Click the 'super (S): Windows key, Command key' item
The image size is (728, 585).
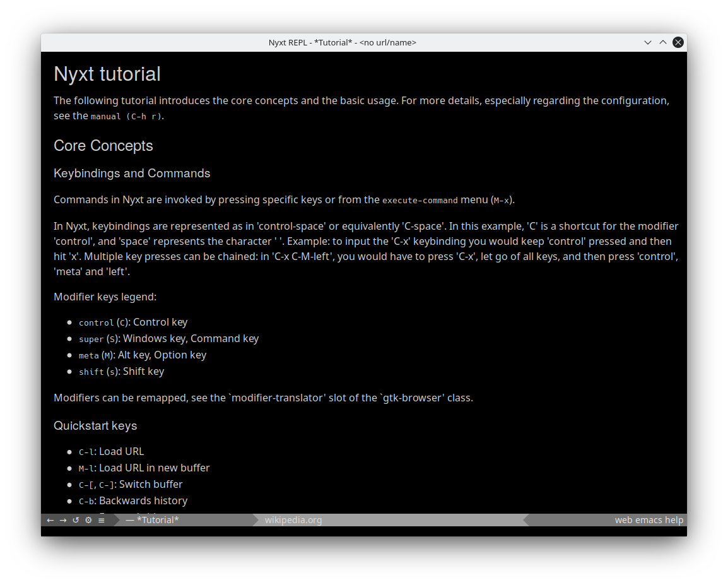pos(168,338)
